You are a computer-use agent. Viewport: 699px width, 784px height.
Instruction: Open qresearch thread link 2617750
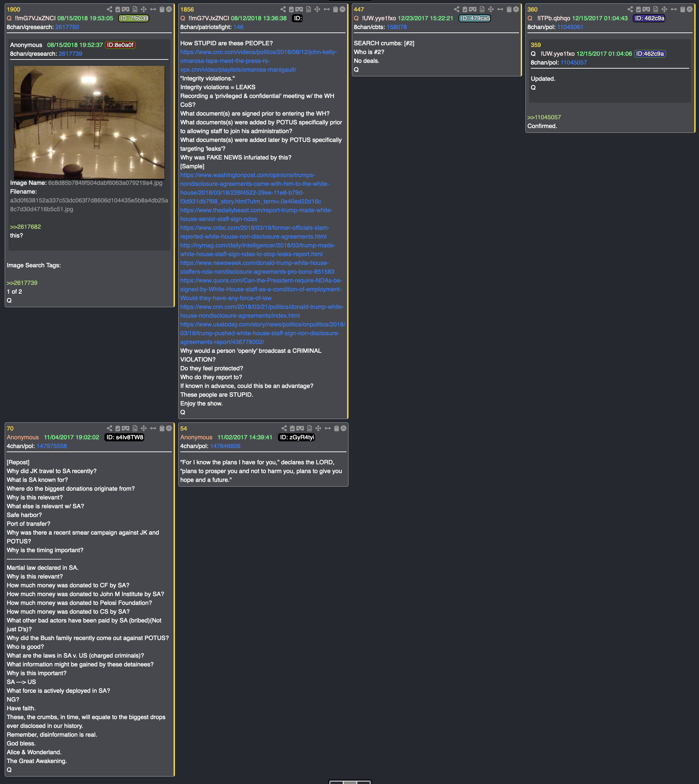click(67, 27)
